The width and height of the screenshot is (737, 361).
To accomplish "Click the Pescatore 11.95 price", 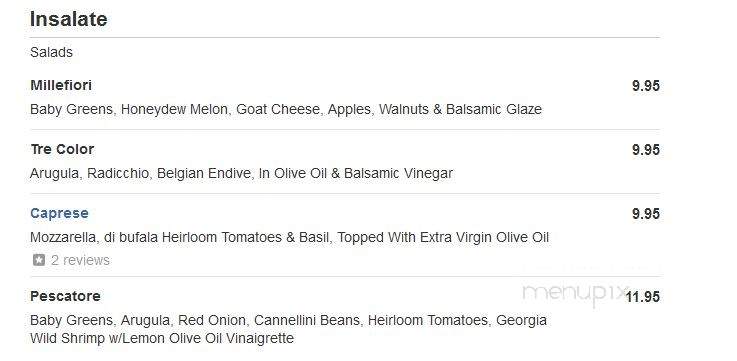I will [x=643, y=297].
